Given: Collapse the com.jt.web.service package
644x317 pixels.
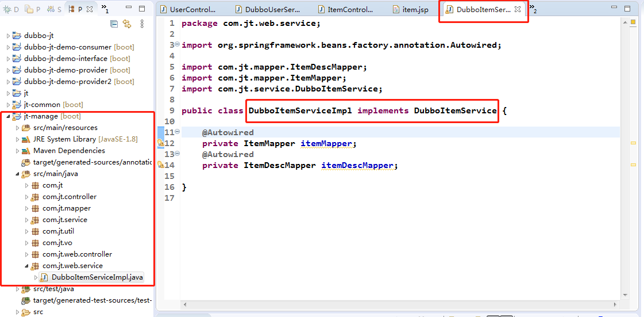Looking at the screenshot, I should pyautogui.click(x=26, y=266).
